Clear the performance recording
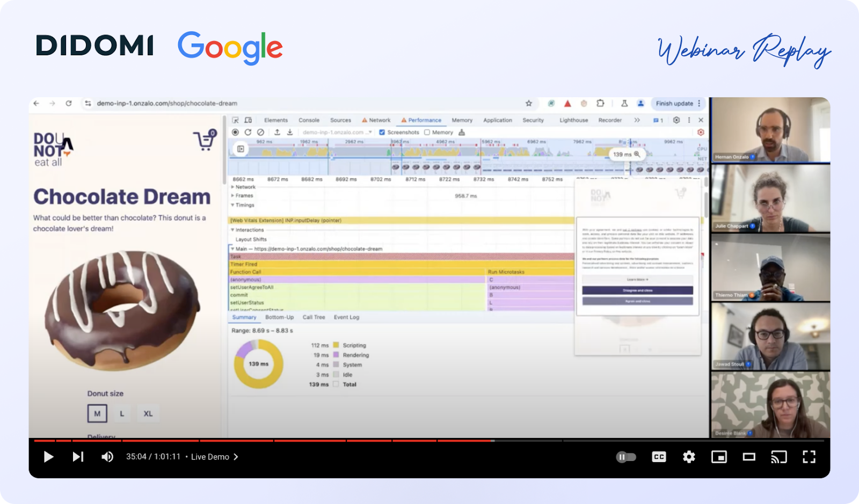 tap(260, 132)
